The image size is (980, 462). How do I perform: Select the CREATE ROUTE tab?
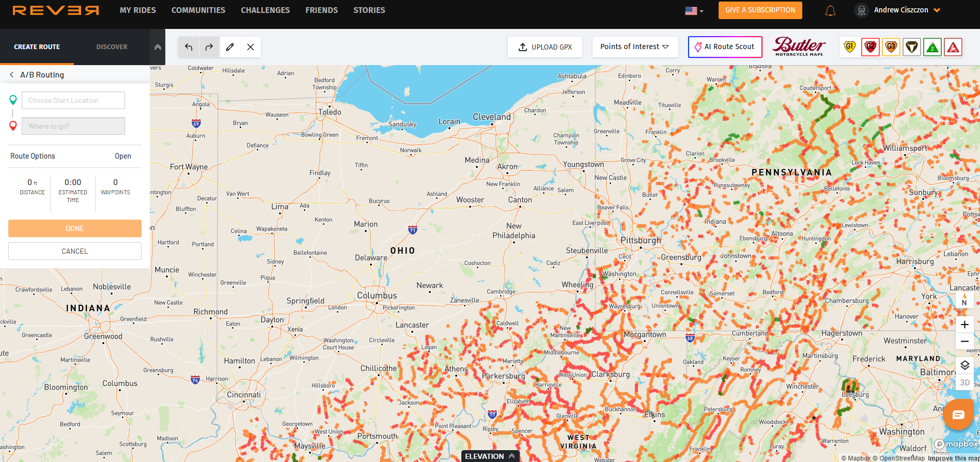[37, 47]
